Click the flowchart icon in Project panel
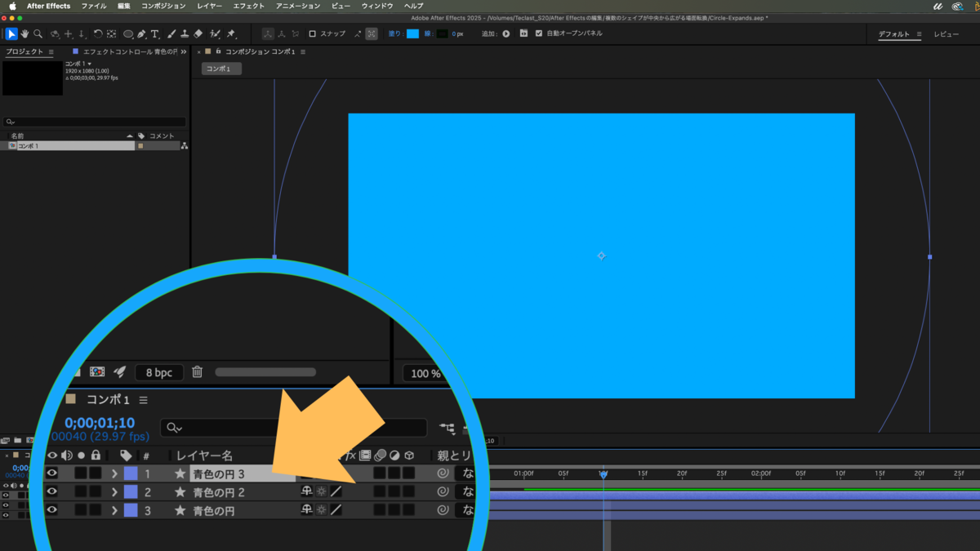Image resolution: width=980 pixels, height=551 pixels. 185,146
